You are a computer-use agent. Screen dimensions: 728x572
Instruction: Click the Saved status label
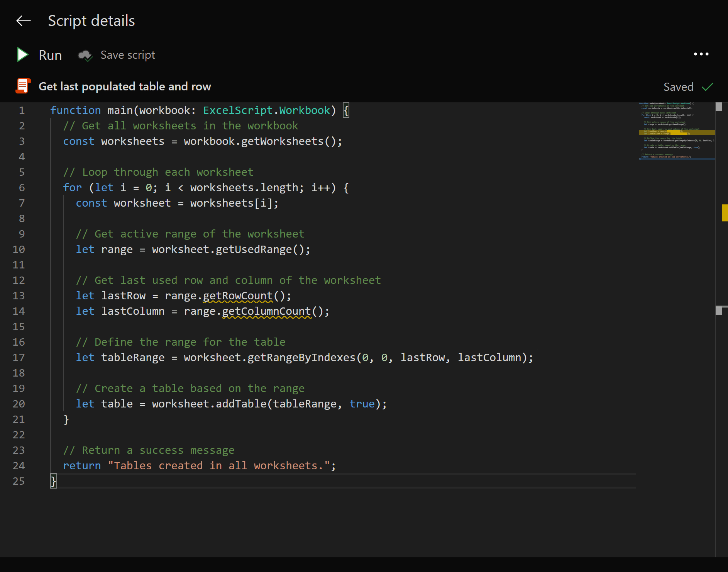click(679, 87)
